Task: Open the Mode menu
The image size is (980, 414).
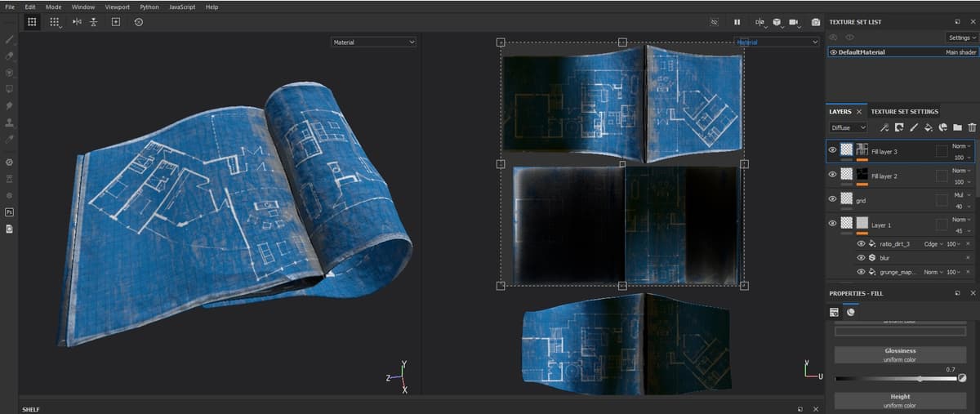Action: pos(53,7)
